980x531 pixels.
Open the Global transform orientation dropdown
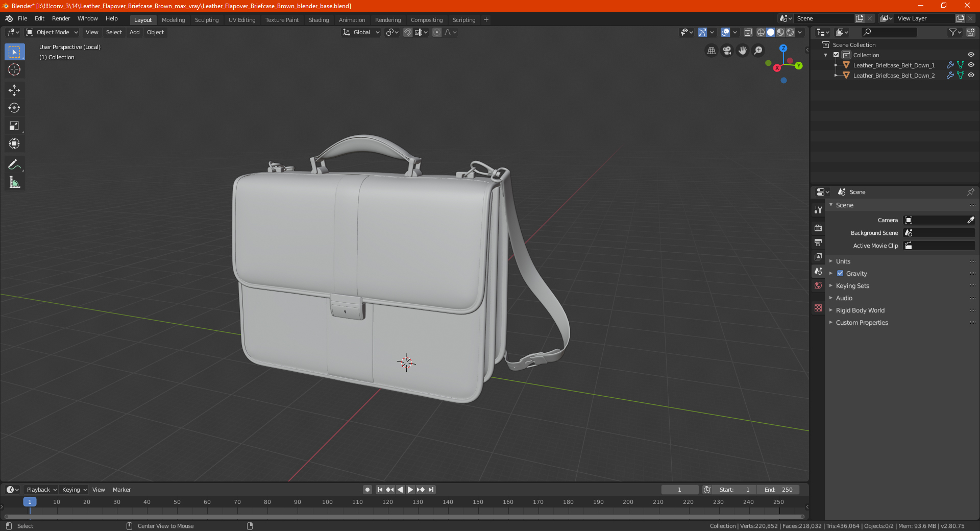click(361, 32)
